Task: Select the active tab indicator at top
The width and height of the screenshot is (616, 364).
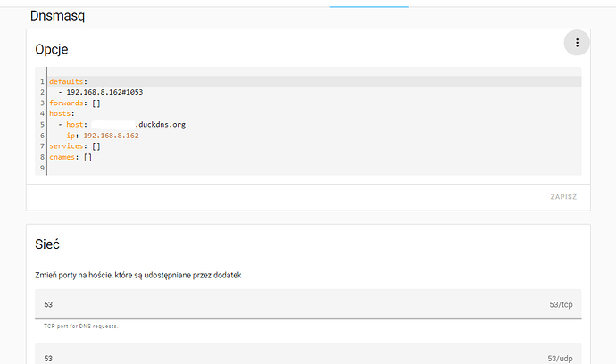Action: [x=370, y=6]
